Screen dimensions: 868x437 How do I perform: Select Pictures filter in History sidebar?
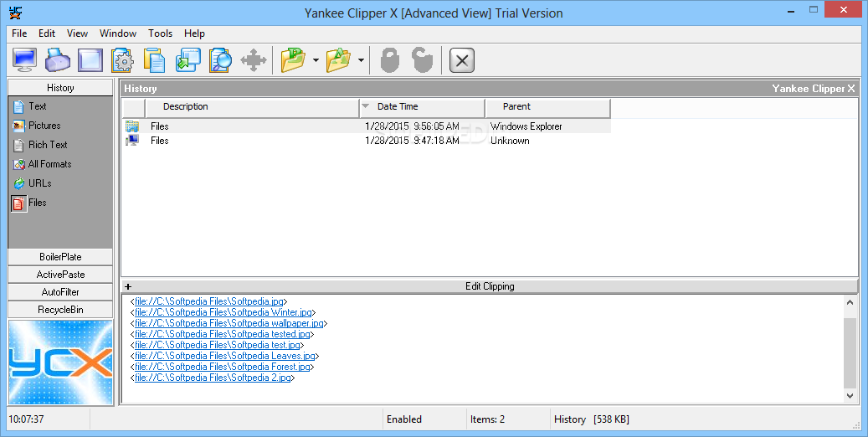37,126
